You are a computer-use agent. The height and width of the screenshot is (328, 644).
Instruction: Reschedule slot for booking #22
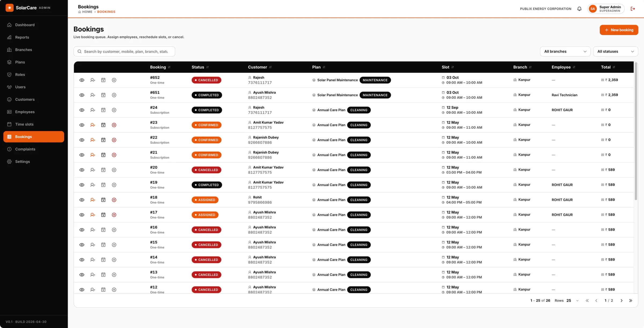[103, 140]
